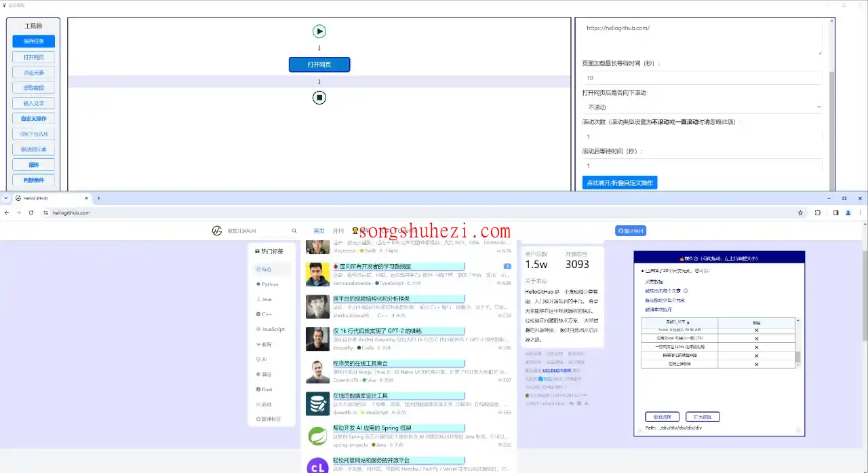The image size is (868, 473).
Task: Go to the 首页 nav item
Action: coord(319,231)
